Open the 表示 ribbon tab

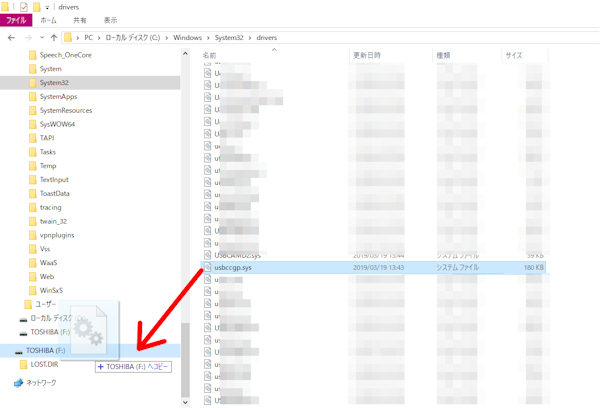coord(111,20)
